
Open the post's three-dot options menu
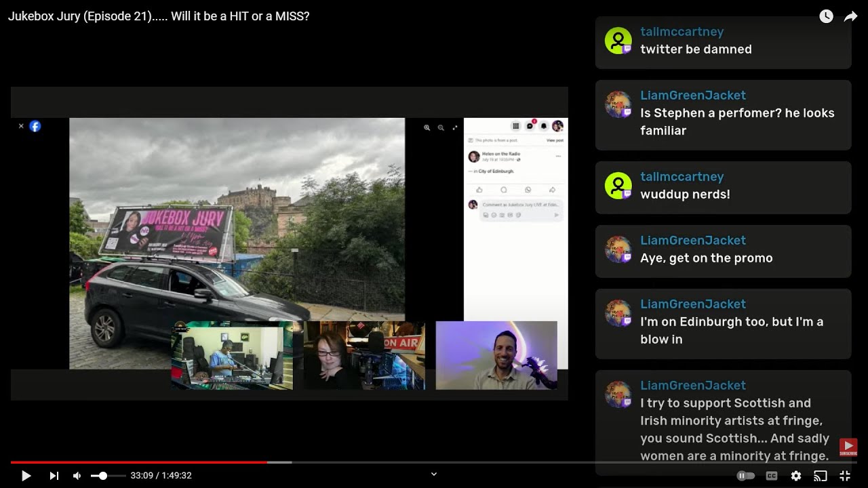[558, 156]
